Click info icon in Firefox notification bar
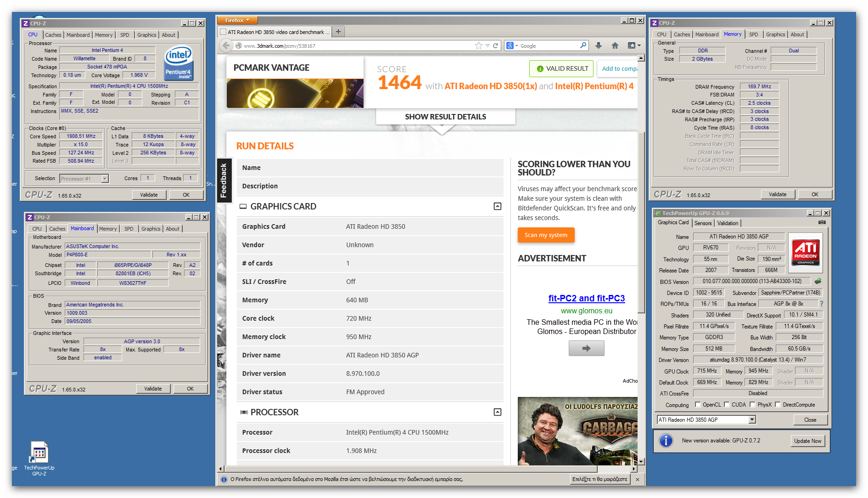 (224, 479)
